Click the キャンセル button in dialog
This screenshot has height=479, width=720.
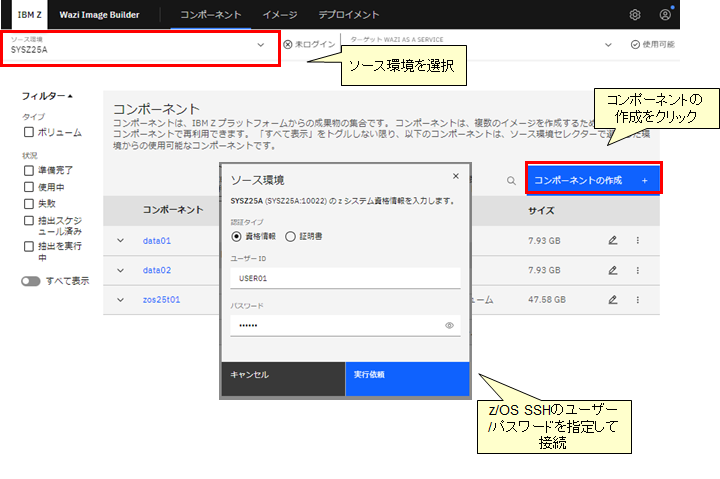point(283,379)
